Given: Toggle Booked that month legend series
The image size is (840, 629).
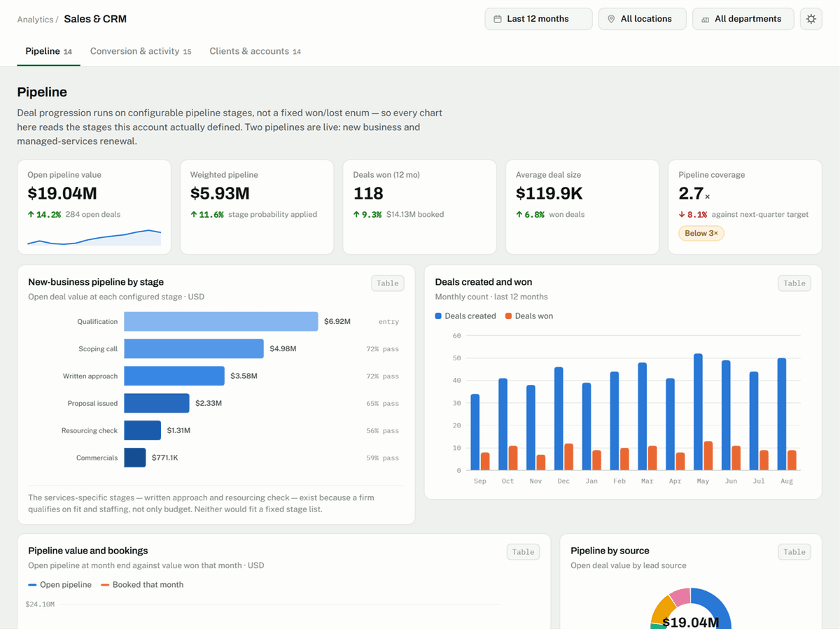Looking at the screenshot, I should (x=142, y=585).
